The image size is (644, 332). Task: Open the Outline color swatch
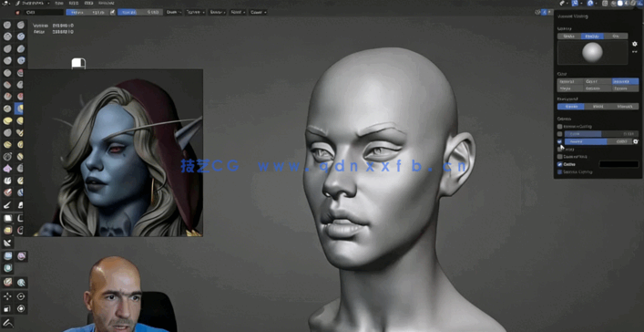click(x=618, y=164)
